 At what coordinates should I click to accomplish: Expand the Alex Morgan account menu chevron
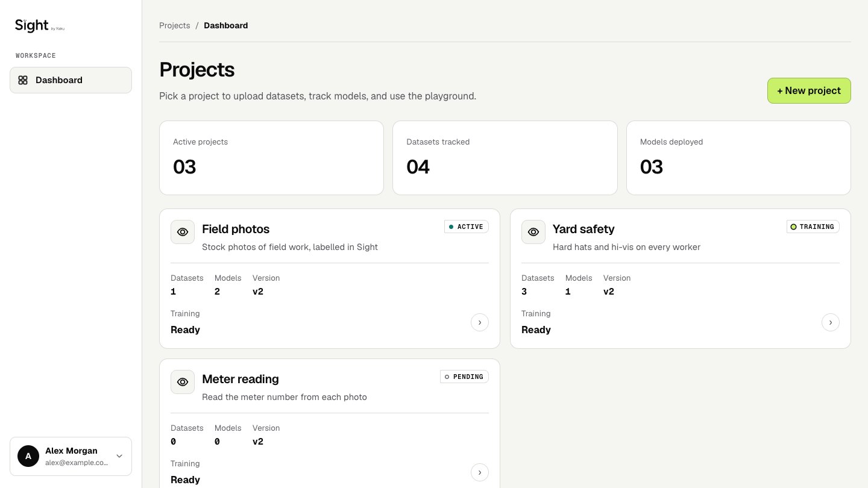(119, 456)
